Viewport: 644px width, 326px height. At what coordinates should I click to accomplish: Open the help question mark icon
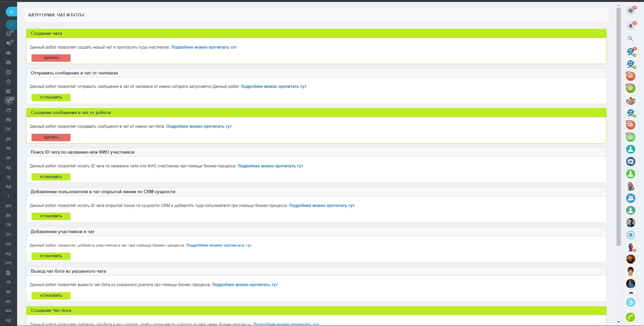point(631,11)
